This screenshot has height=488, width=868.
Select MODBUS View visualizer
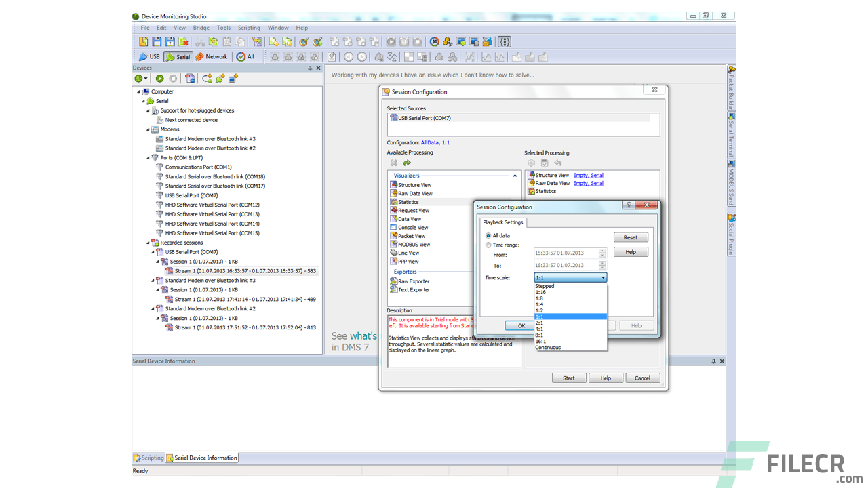coord(410,245)
